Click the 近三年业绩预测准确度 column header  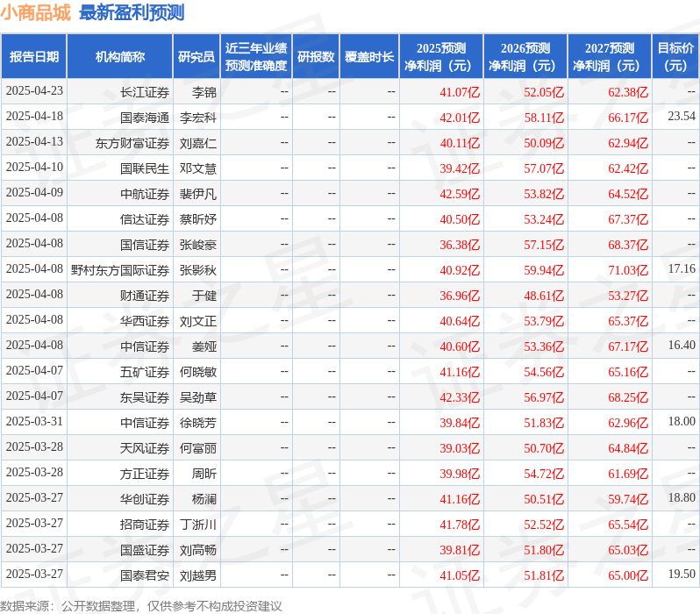(256, 56)
